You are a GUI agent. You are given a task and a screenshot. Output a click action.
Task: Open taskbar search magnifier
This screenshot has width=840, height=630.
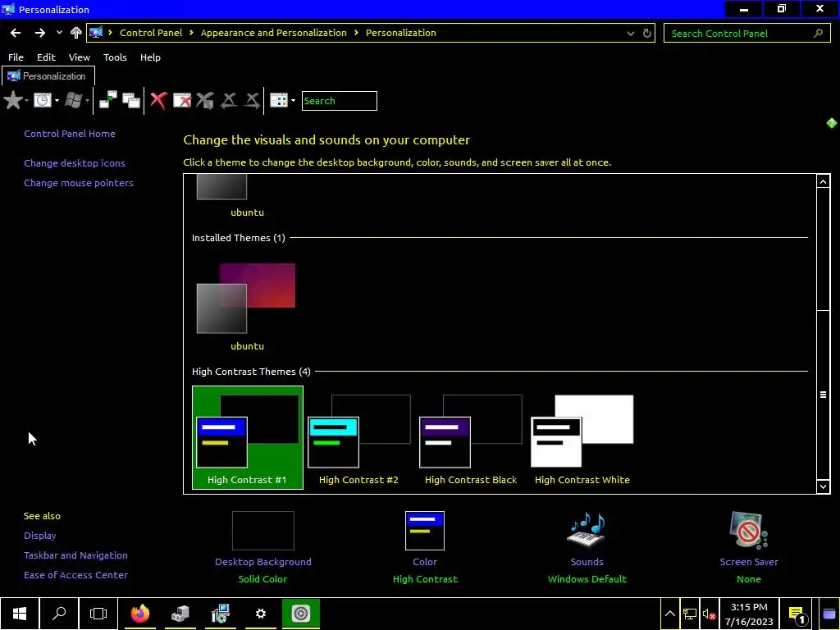pos(59,614)
